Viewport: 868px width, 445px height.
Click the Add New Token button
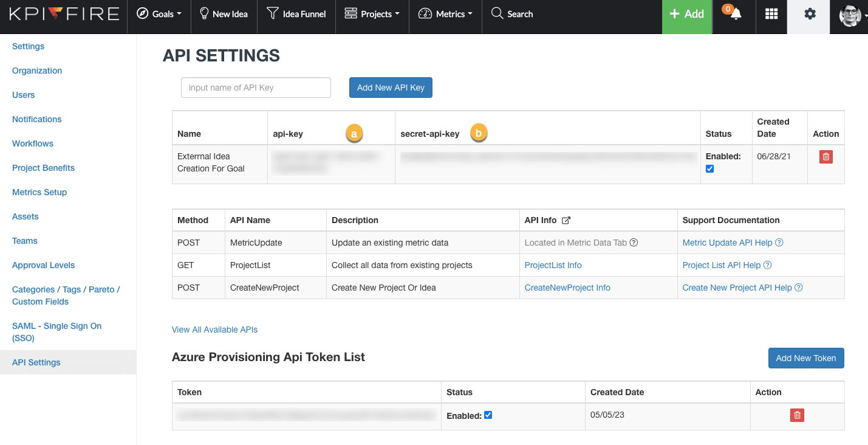(x=806, y=358)
